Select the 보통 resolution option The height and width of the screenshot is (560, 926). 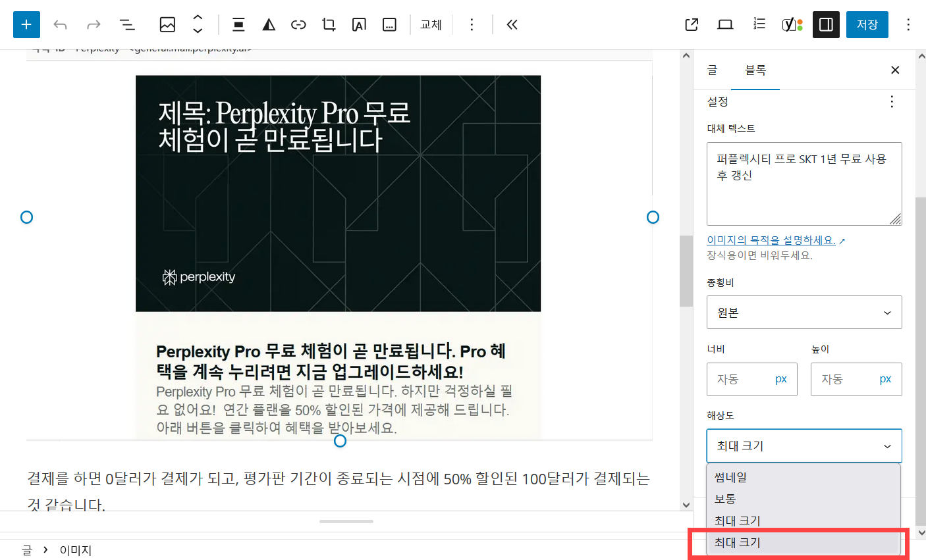click(803, 499)
